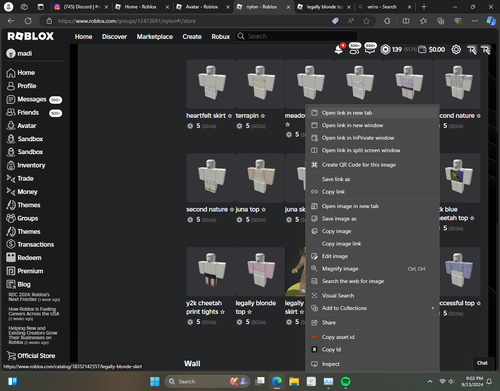Click the Roblox search field

[297, 36]
